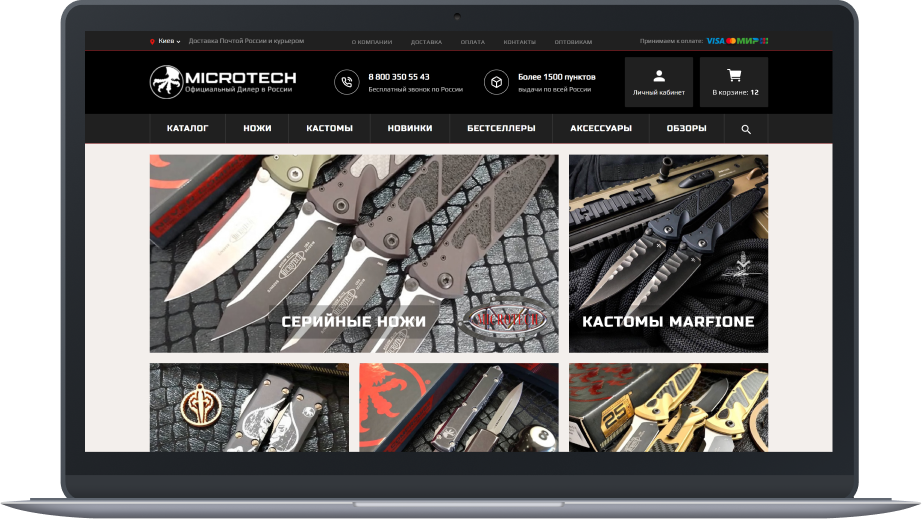922x519 pixels.
Task: Open the Кастомы Marfione banner
Action: coord(668,253)
